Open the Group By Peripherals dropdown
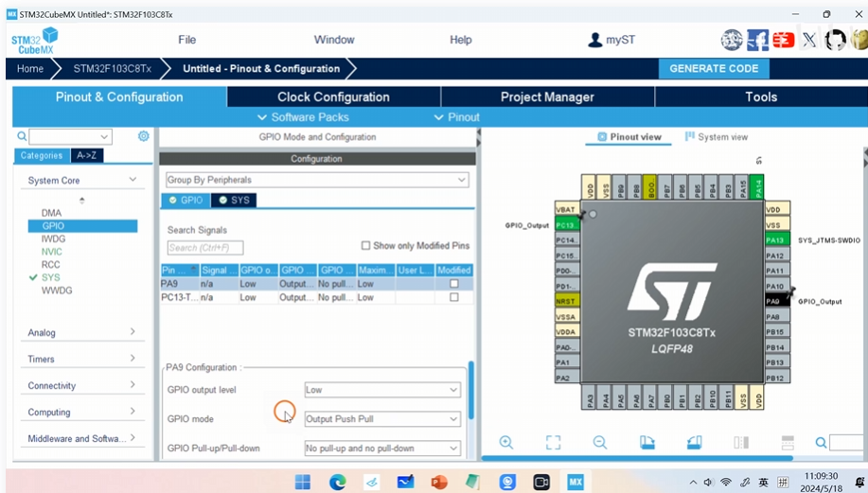 (317, 180)
